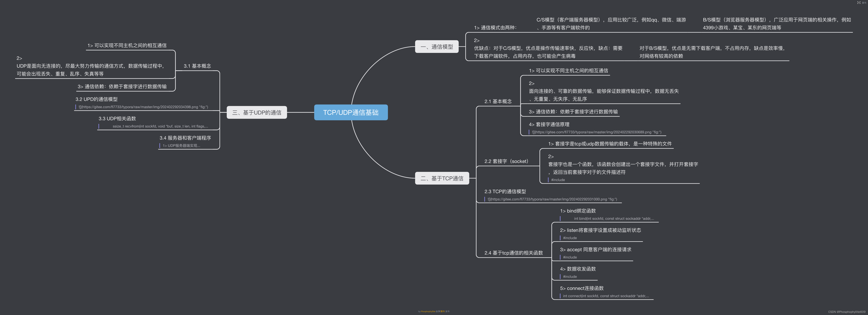
Task: Click the int connect(int sockfd... code note
Action: [606, 296]
